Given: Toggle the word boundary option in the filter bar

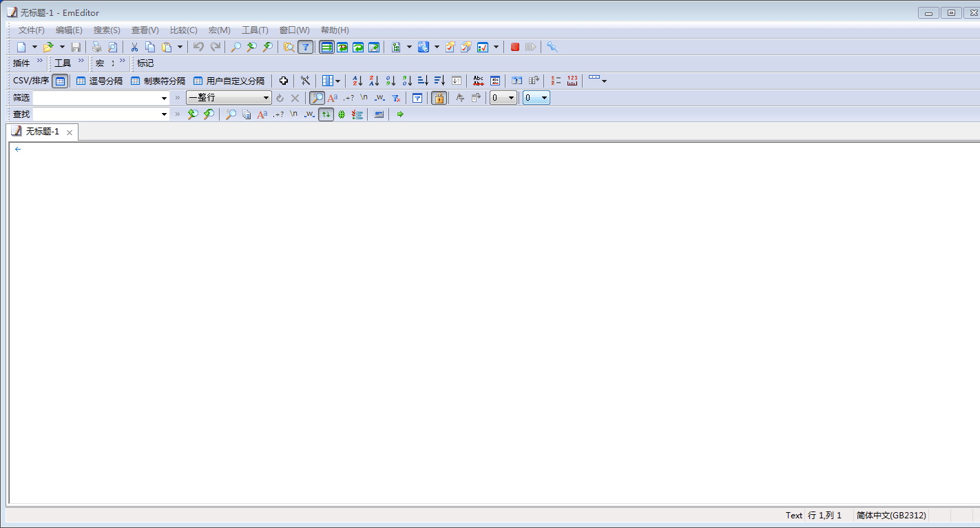Looking at the screenshot, I should click(379, 97).
